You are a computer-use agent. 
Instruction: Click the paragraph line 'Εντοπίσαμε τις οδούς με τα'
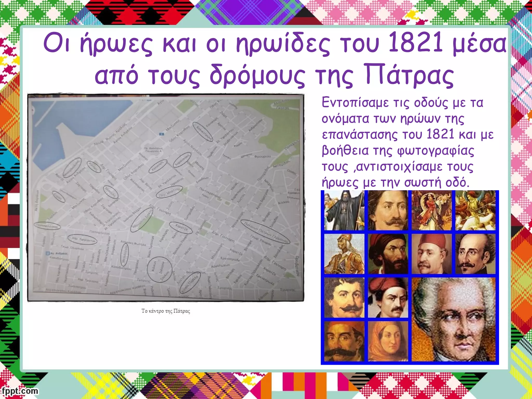coord(402,103)
